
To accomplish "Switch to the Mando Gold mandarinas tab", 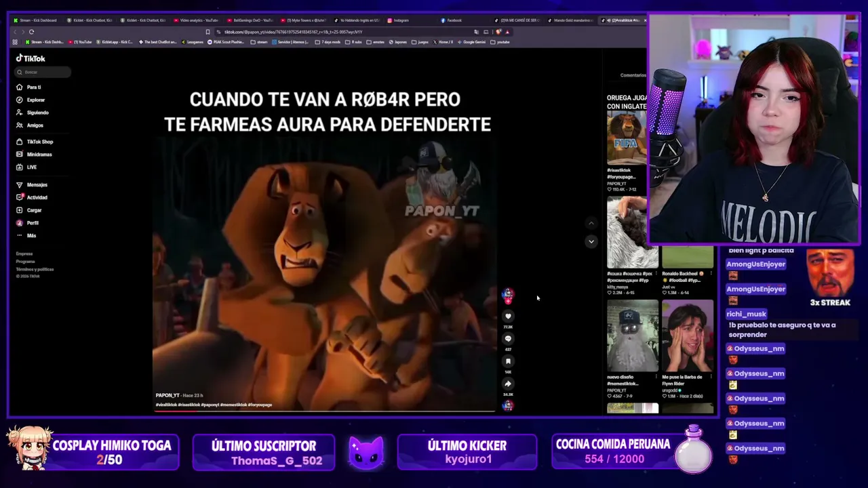I will pos(570,20).
